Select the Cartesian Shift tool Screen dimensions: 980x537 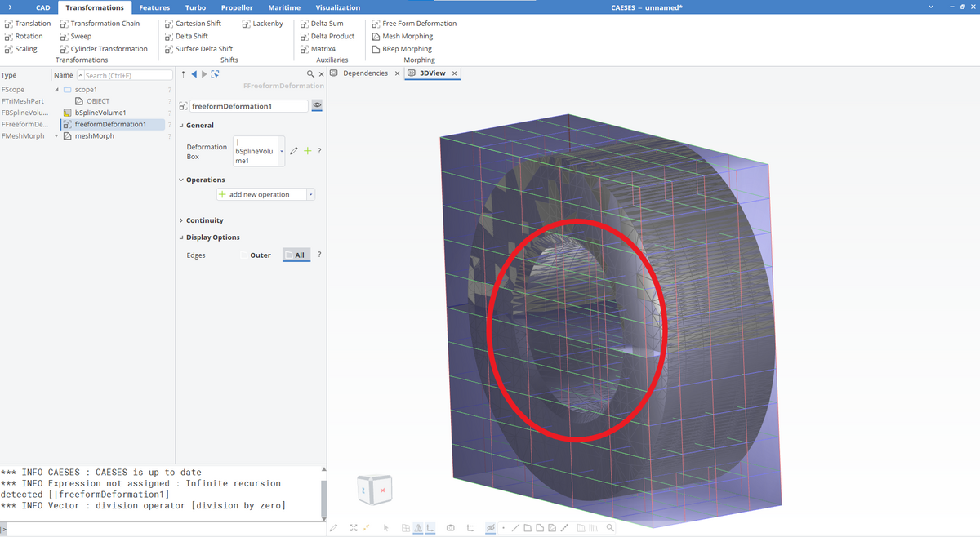196,23
